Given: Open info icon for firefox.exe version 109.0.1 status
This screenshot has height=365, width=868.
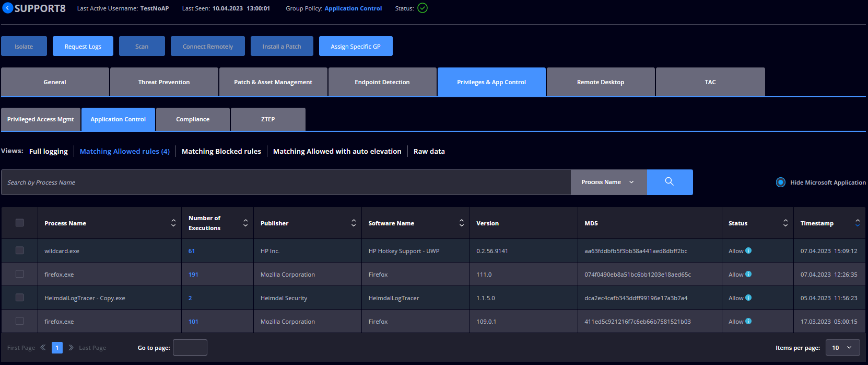Looking at the screenshot, I should [x=748, y=321].
